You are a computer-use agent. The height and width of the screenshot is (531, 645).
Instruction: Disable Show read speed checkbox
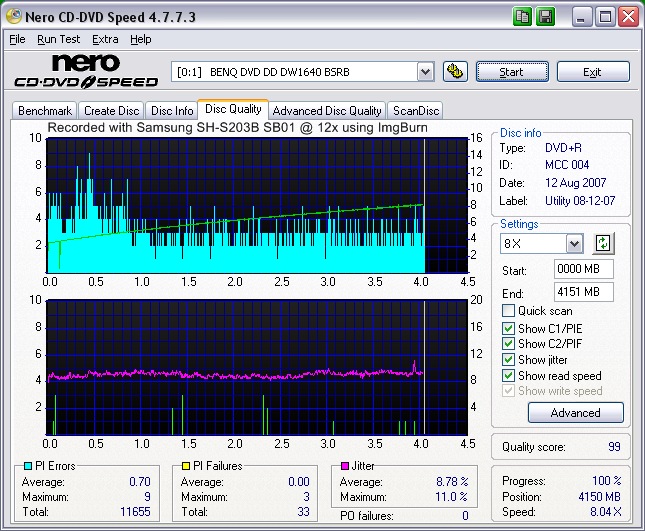pyautogui.click(x=509, y=376)
